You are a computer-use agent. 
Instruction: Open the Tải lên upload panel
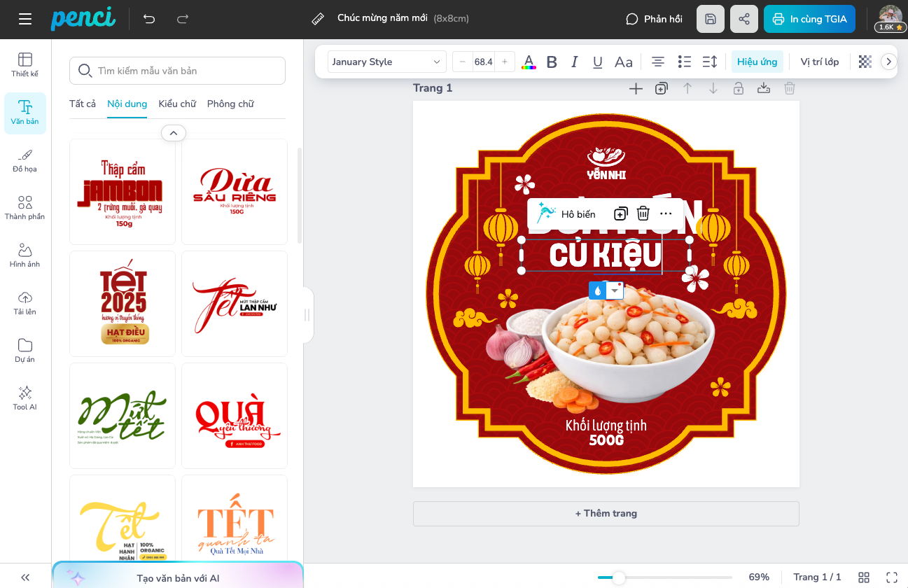tap(25, 303)
